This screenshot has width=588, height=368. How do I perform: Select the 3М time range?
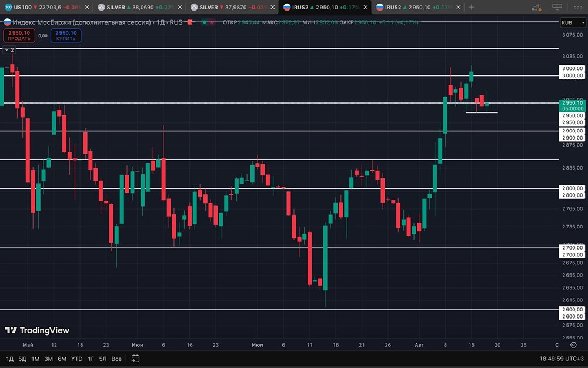[x=49, y=359]
